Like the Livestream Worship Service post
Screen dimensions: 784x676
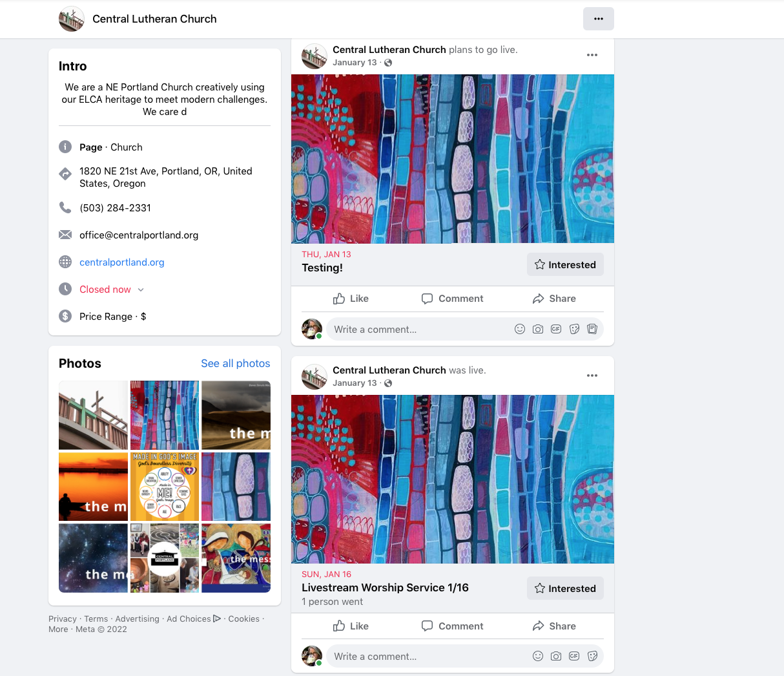[x=351, y=626]
